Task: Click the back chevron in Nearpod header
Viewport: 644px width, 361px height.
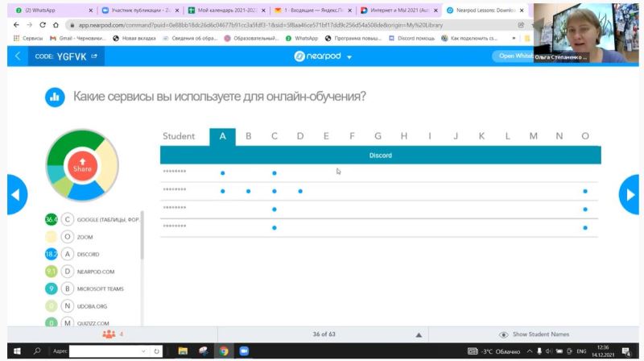Action: click(x=18, y=56)
